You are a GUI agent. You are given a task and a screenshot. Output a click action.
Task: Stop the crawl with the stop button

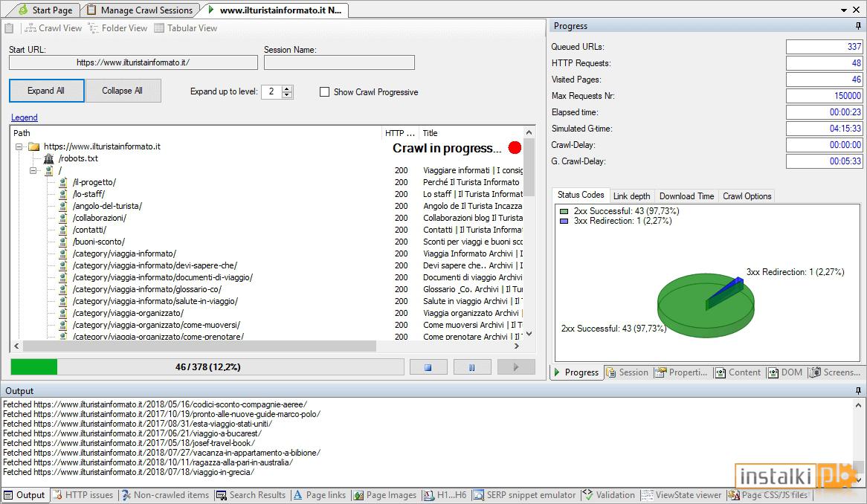pyautogui.click(x=428, y=367)
